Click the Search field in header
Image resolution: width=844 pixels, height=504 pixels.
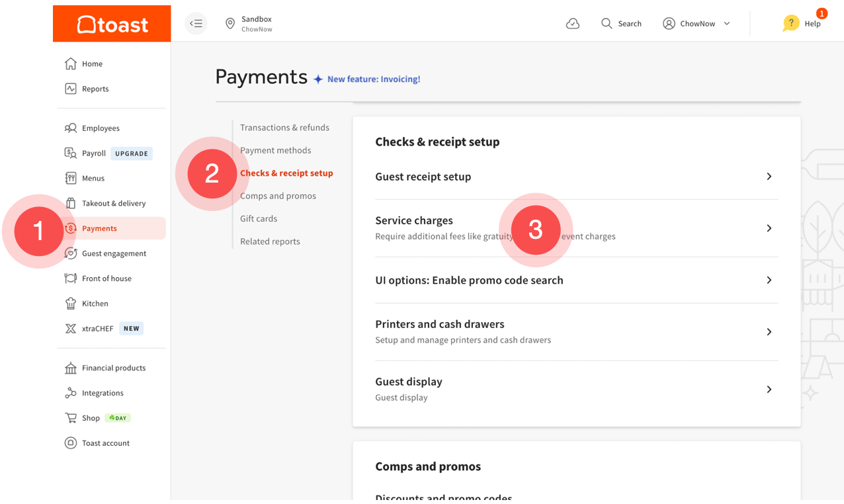pyautogui.click(x=622, y=24)
